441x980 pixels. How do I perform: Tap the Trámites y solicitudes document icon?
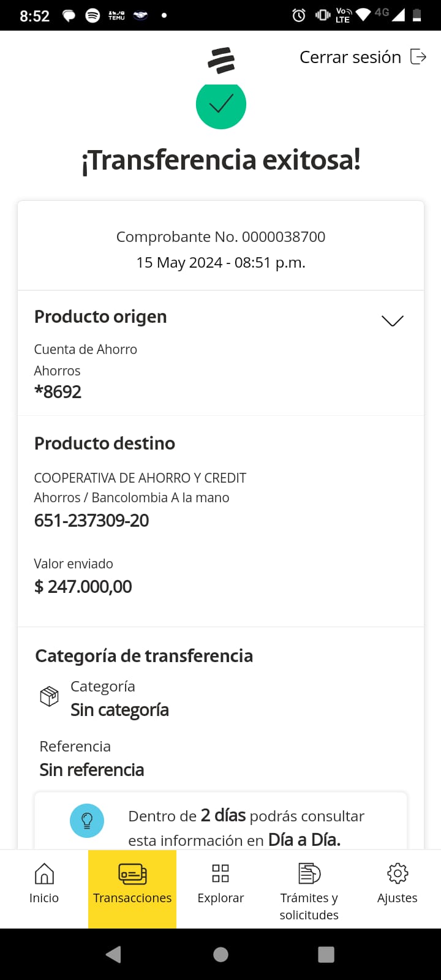[x=309, y=873]
